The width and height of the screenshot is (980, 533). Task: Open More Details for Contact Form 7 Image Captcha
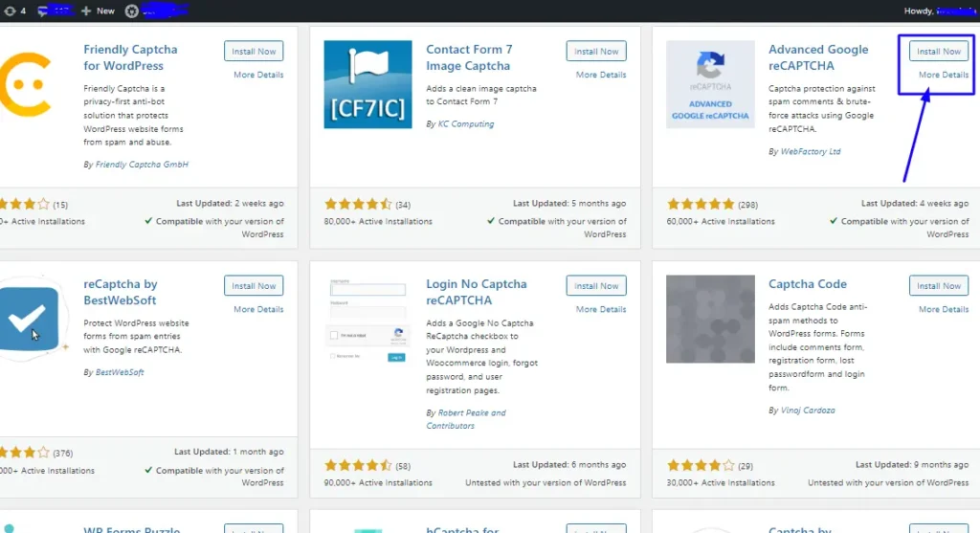[601, 75]
